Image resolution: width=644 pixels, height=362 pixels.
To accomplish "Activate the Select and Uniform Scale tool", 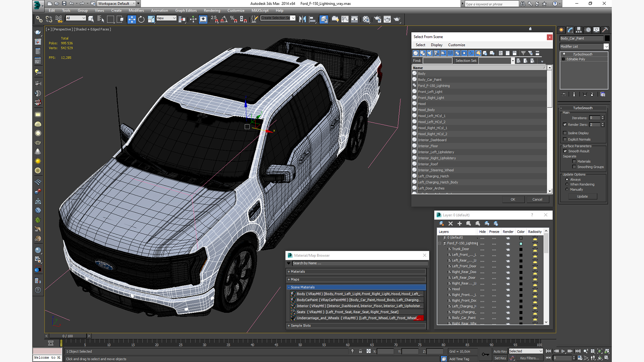I will (x=151, y=19).
